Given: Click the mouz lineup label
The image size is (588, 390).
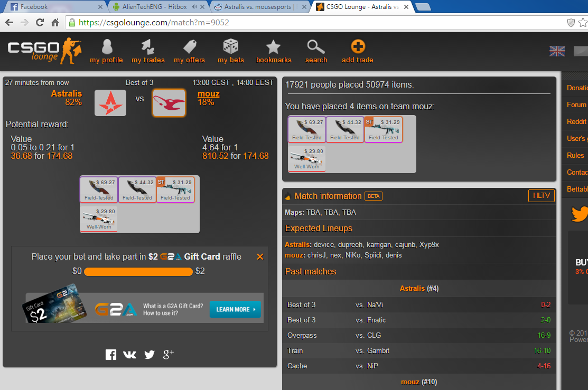Looking at the screenshot, I should (x=295, y=255).
